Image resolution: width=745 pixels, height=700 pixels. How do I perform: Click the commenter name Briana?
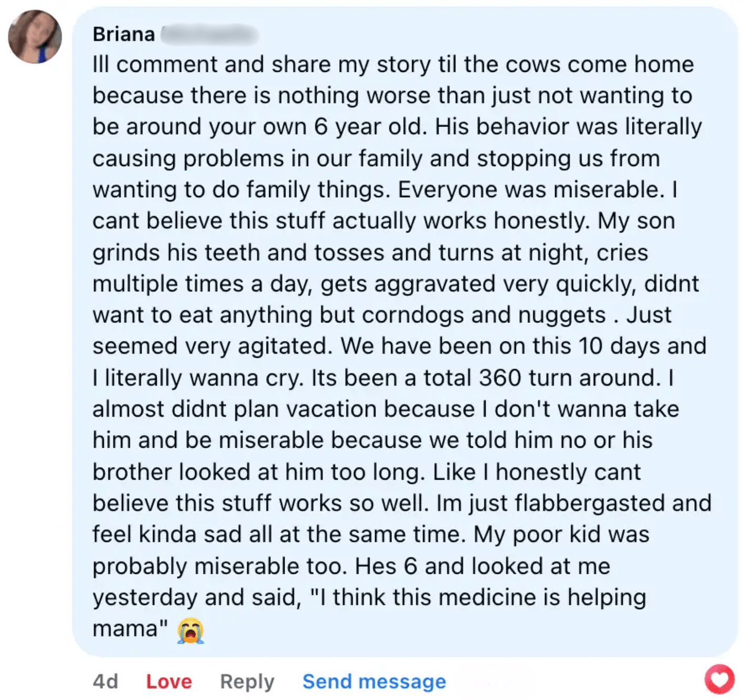coord(124,34)
